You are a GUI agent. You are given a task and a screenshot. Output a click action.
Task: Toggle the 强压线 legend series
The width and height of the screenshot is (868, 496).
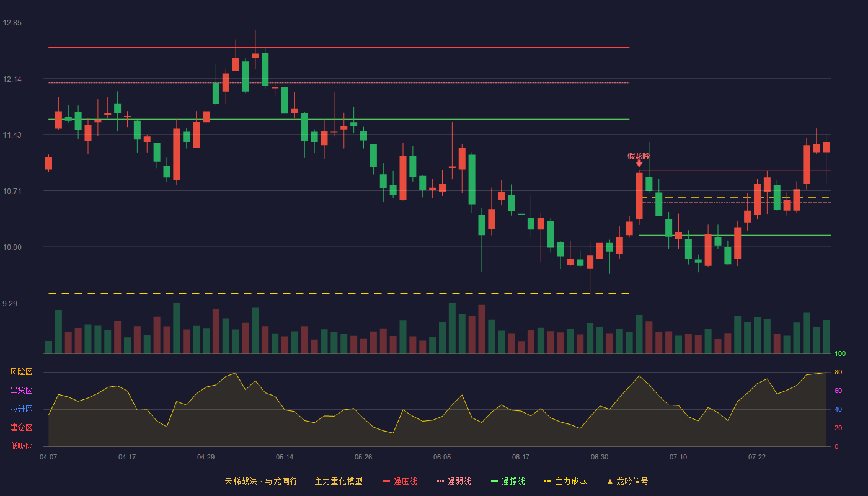point(400,481)
